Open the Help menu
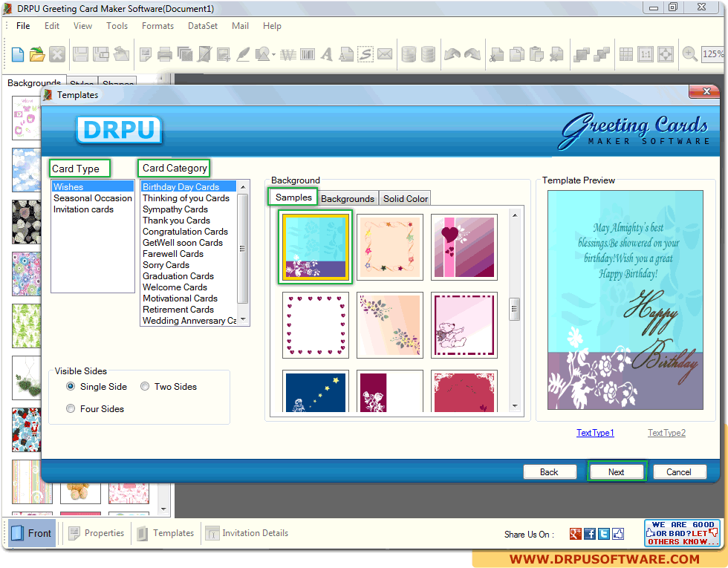The height and width of the screenshot is (568, 728). 272,26
